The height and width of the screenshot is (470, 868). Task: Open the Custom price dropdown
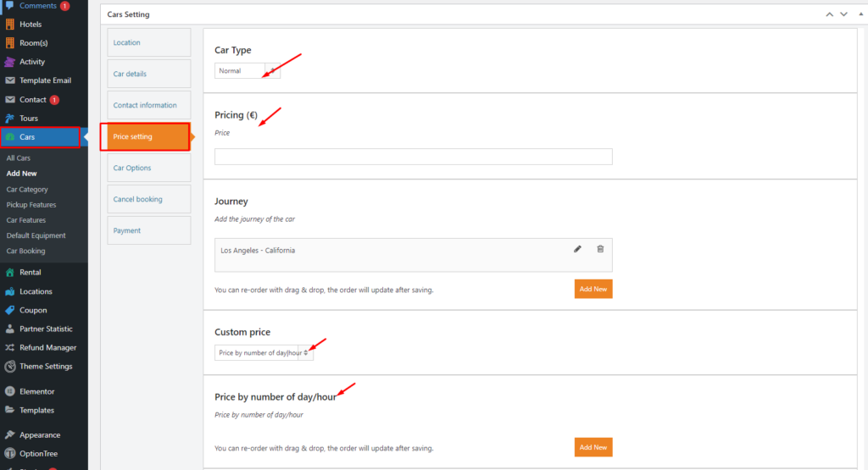264,353
